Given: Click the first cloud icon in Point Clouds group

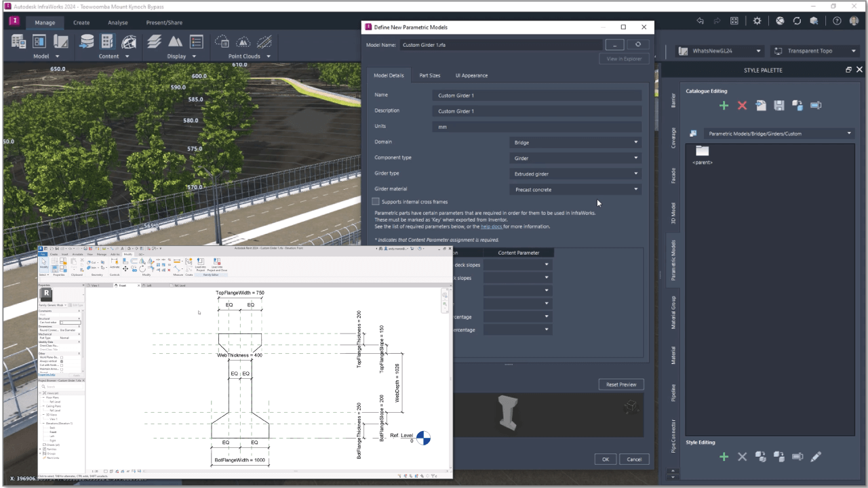Looking at the screenshot, I should click(222, 41).
